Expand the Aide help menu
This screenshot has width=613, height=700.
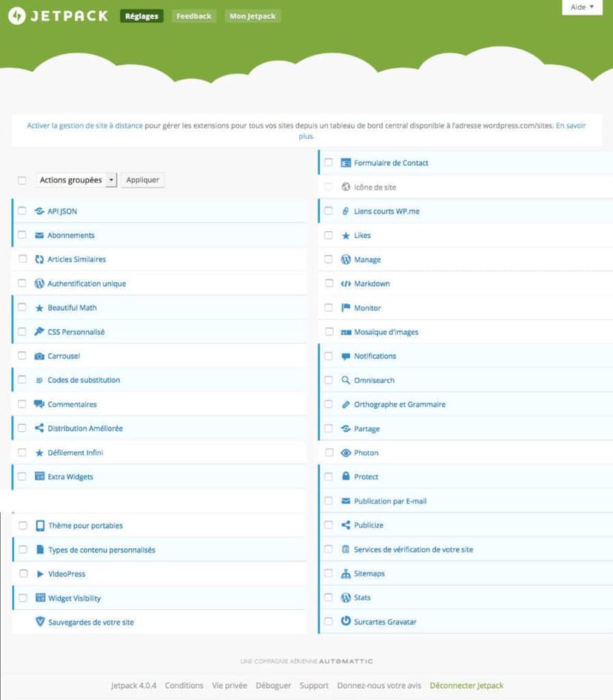583,7
